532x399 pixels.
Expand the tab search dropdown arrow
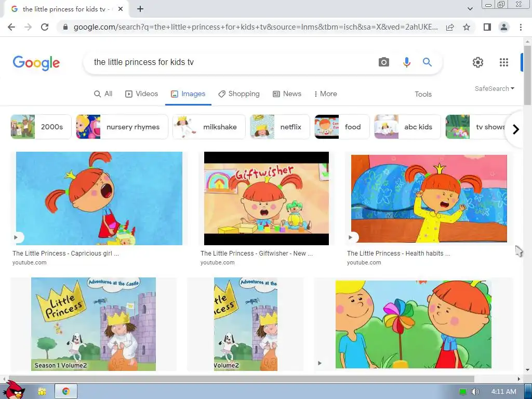(x=470, y=9)
